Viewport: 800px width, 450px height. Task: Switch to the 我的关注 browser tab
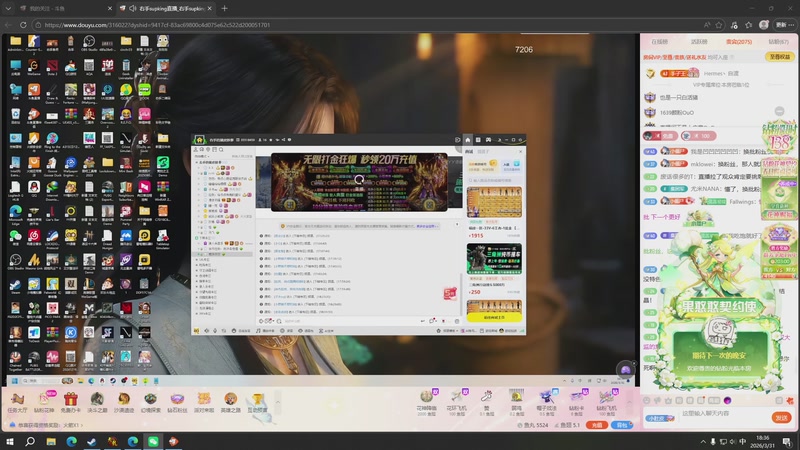(64, 9)
